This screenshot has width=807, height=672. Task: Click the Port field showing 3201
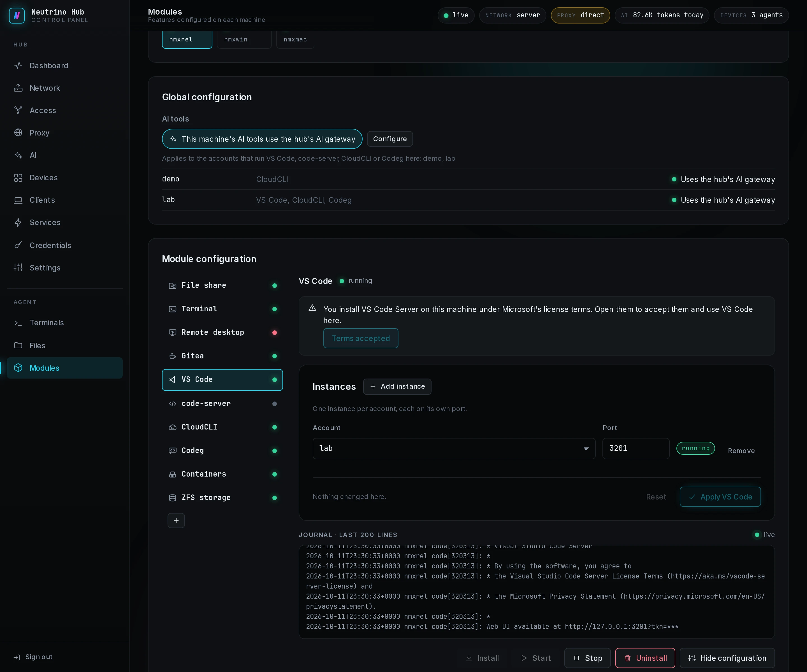click(x=636, y=449)
